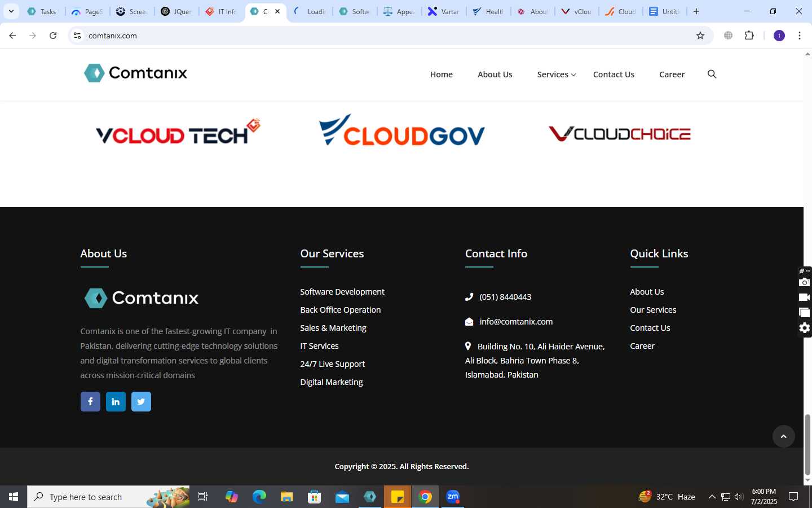Open Sales & Marketing footer link
The width and height of the screenshot is (812, 508).
click(x=333, y=328)
